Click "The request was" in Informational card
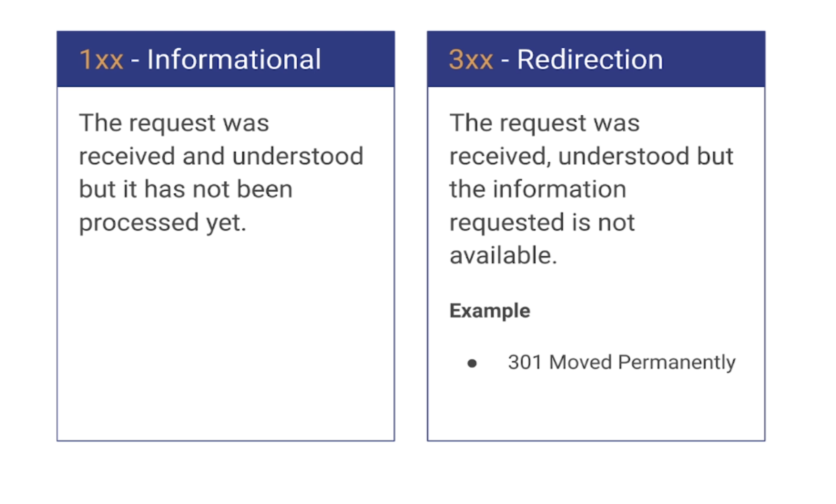This screenshot has width=836, height=504. (174, 123)
